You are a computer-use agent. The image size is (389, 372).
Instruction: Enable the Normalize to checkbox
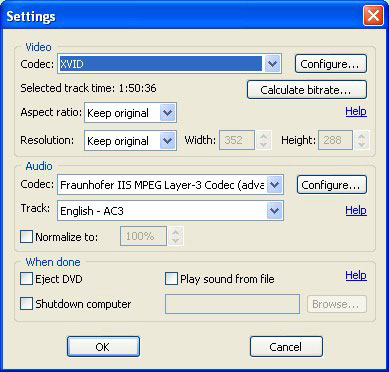(x=26, y=237)
